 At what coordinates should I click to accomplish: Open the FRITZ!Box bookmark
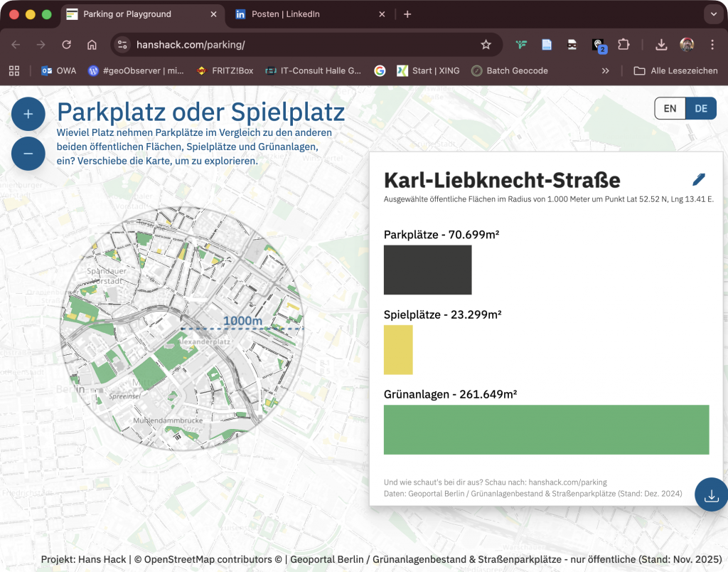click(225, 70)
